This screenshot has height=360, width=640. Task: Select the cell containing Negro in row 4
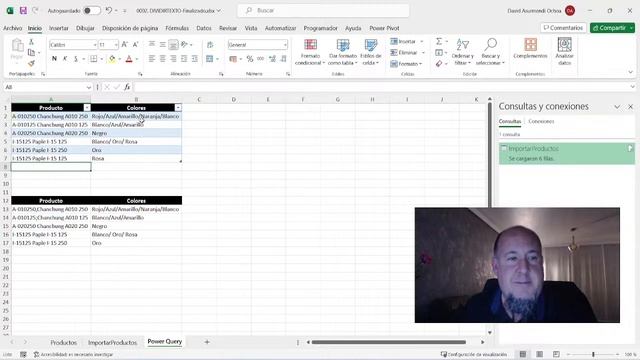click(136, 133)
